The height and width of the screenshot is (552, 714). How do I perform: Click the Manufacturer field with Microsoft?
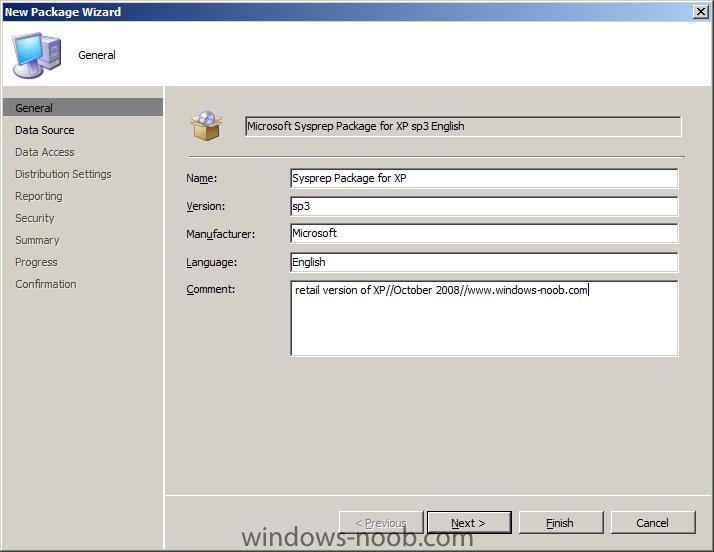click(484, 234)
